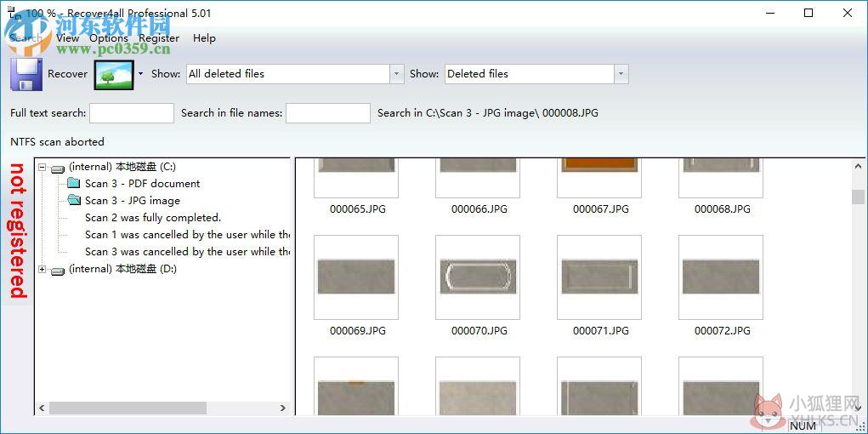This screenshot has width=868, height=434.
Task: Select 'Scan 3 - PDF document' tree item
Action: tap(142, 184)
